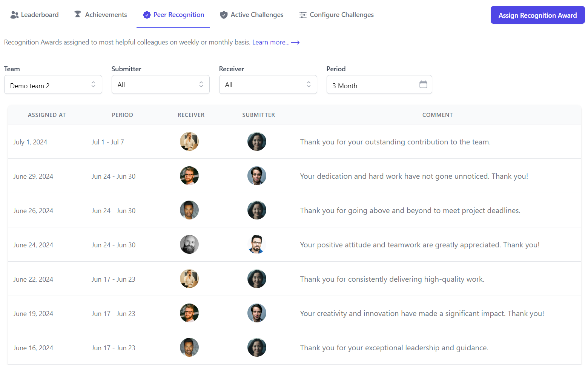Click Assign Recognition Award button
588x365 pixels.
pyautogui.click(x=537, y=15)
